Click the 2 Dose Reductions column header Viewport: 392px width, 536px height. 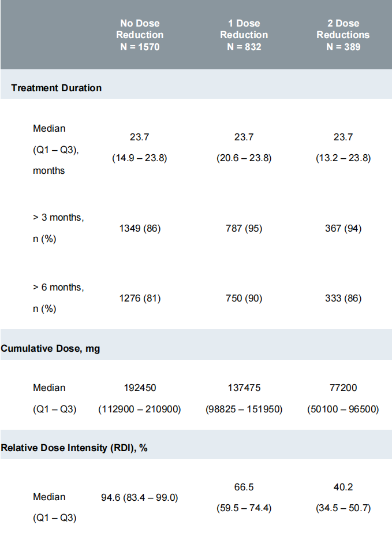[x=343, y=35]
